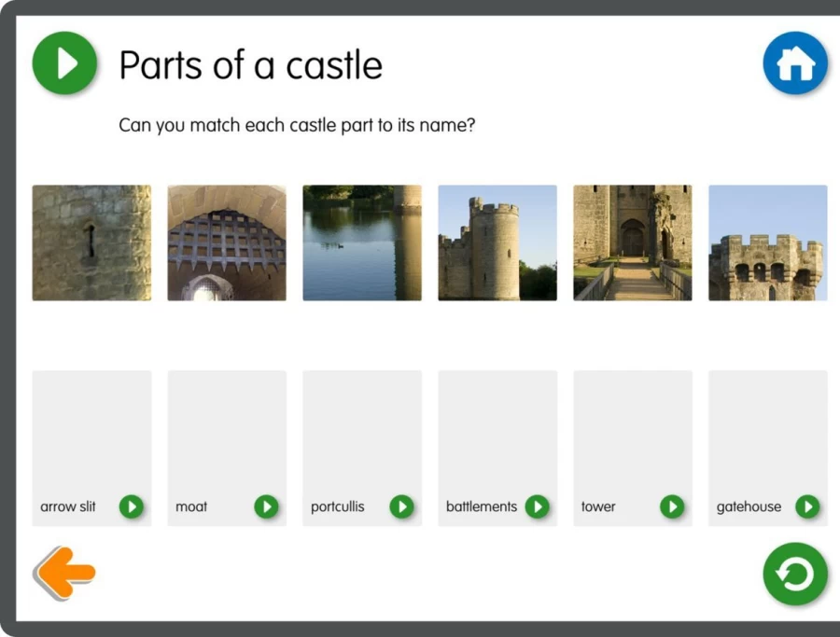Play audio for battlements label

(538, 506)
